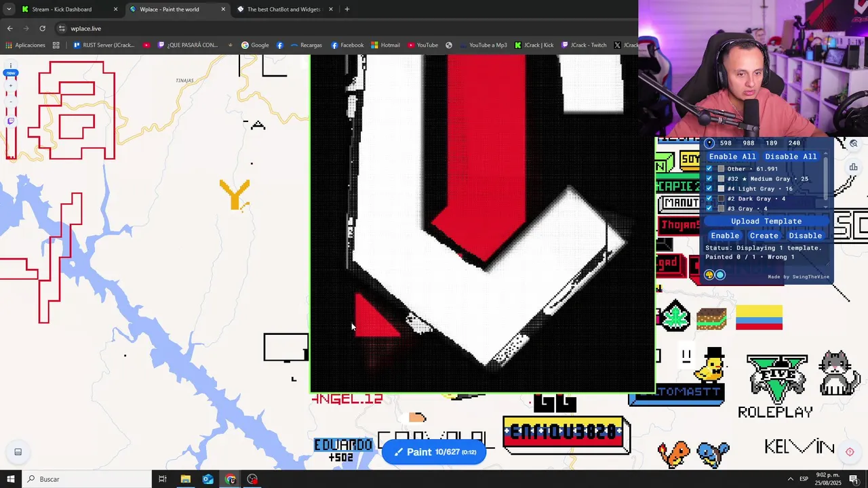Click ESP language indicator in system tray
868x488 pixels.
[804, 479]
